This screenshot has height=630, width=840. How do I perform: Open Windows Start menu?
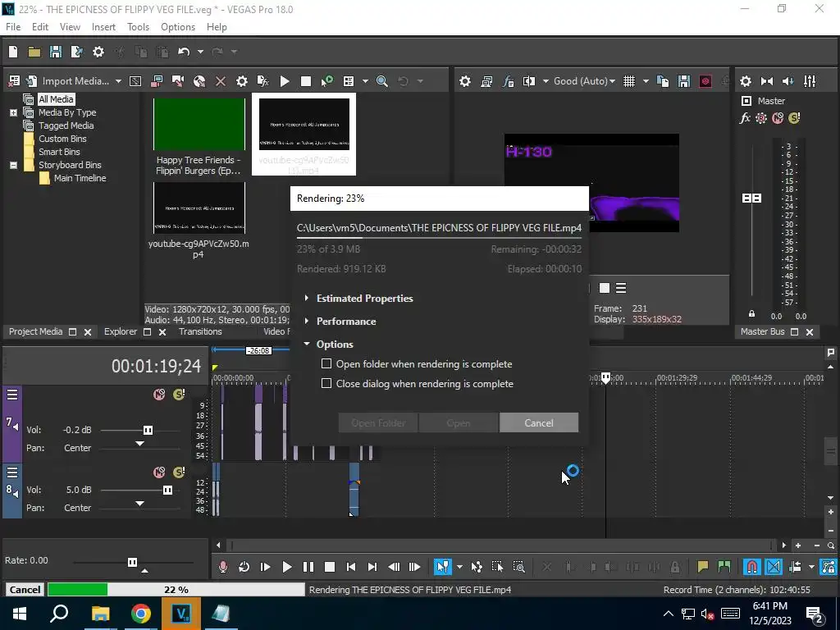tap(20, 614)
